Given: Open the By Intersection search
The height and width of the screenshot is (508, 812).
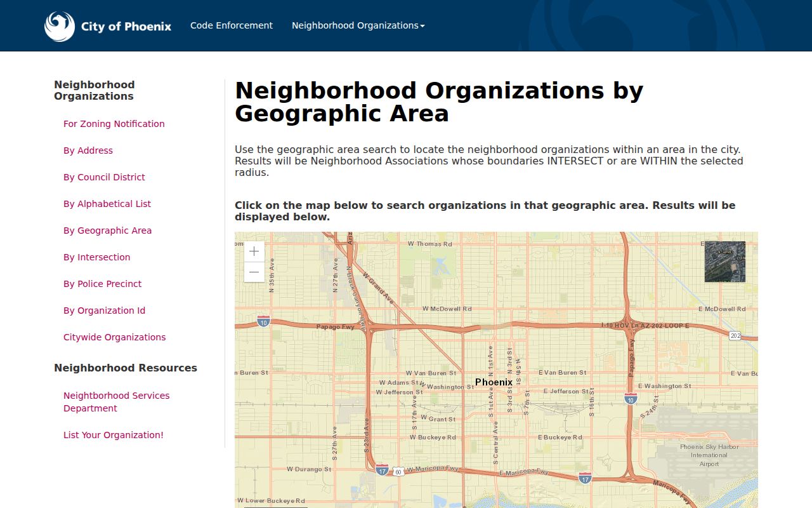Looking at the screenshot, I should point(97,257).
